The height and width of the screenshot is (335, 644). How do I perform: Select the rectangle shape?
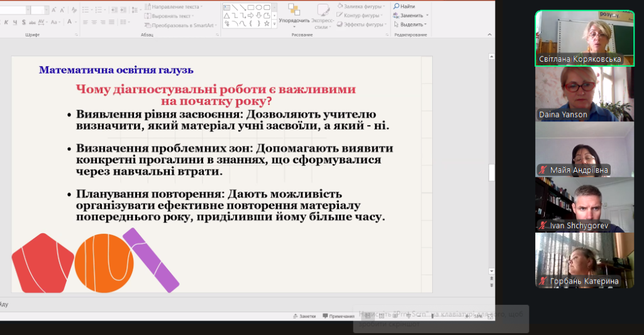click(251, 8)
